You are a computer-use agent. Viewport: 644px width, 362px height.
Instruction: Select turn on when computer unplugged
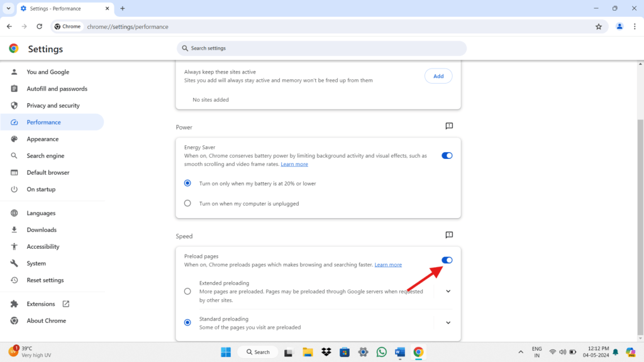coord(187,203)
